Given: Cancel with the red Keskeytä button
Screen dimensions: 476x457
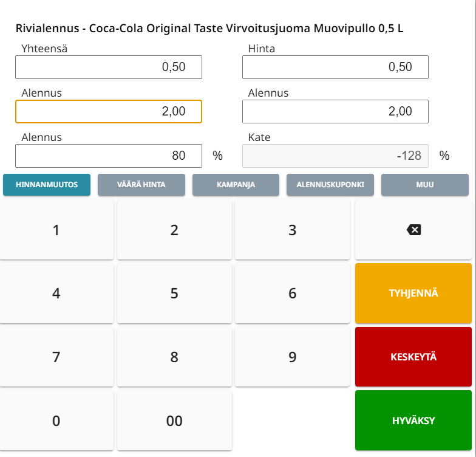Looking at the screenshot, I should tap(413, 357).
